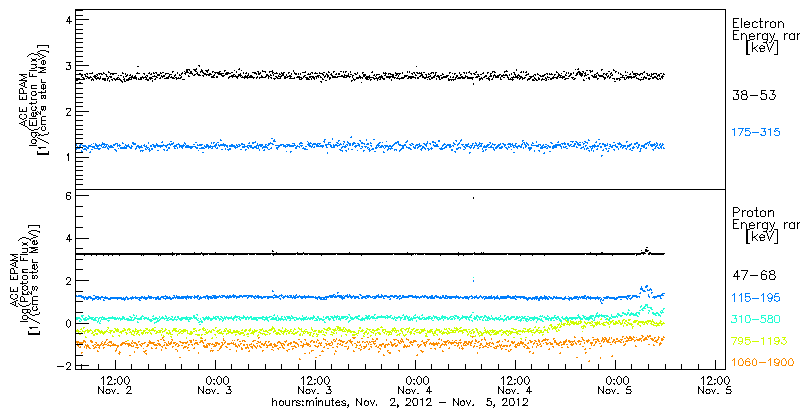Click tick value 4 on the electron flux axis
This screenshot has height=410, width=800.
69,19
